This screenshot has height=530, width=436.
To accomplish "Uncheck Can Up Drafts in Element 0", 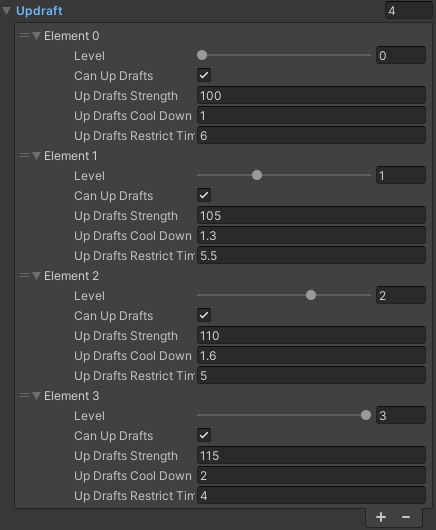I will 204,75.
